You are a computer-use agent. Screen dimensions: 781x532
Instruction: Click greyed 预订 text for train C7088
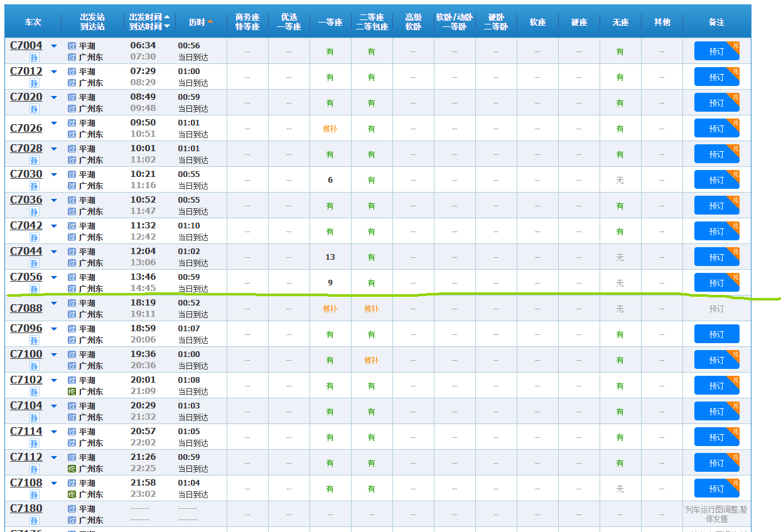click(716, 309)
